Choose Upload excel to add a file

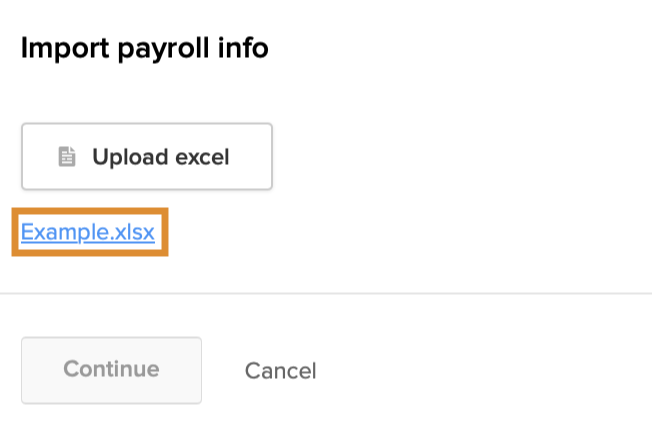147,157
